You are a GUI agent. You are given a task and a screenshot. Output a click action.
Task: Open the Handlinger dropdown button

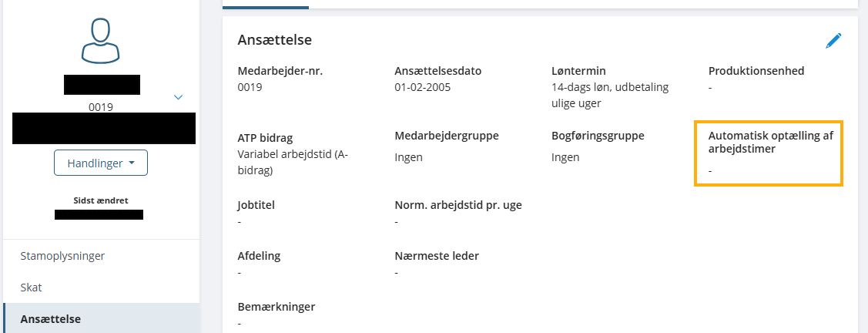pyautogui.click(x=100, y=163)
